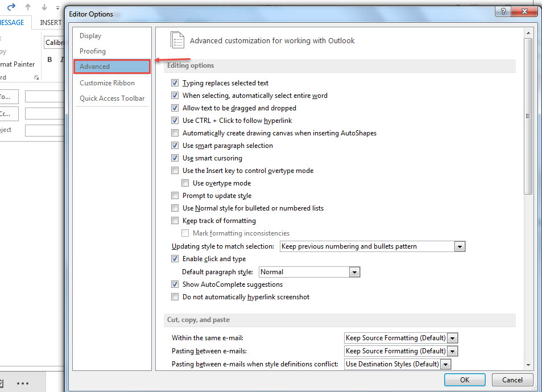542x392 pixels.
Task: Switch to the INSERT ribbon tab
Action: [x=51, y=22]
